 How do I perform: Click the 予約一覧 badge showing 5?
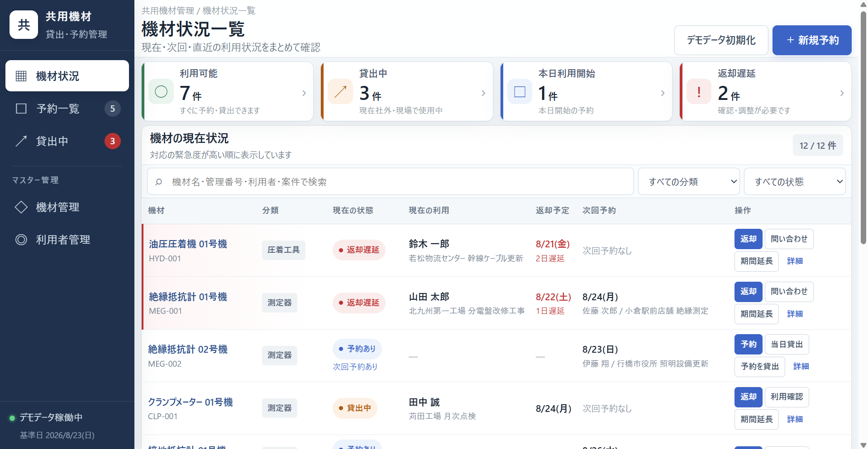click(113, 109)
